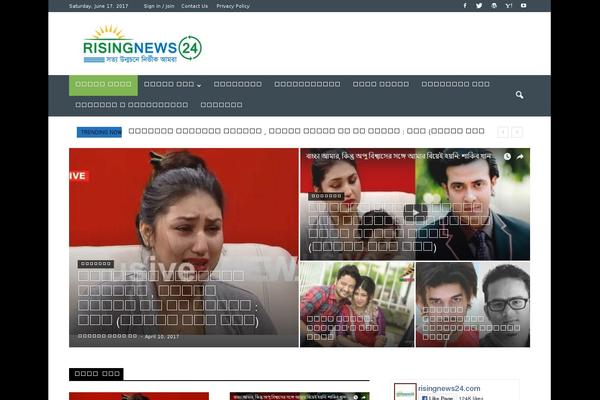Click the RisingNews24 logo

142,44
